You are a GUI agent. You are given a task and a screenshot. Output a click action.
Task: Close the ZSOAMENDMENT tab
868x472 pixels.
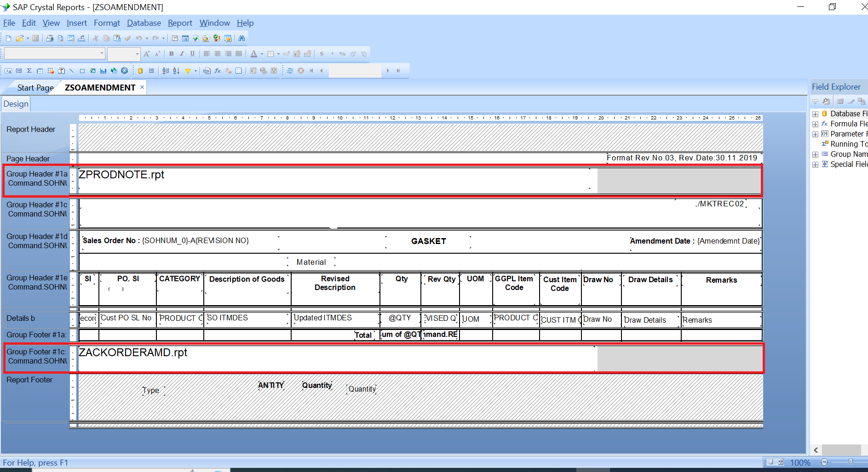tap(142, 87)
